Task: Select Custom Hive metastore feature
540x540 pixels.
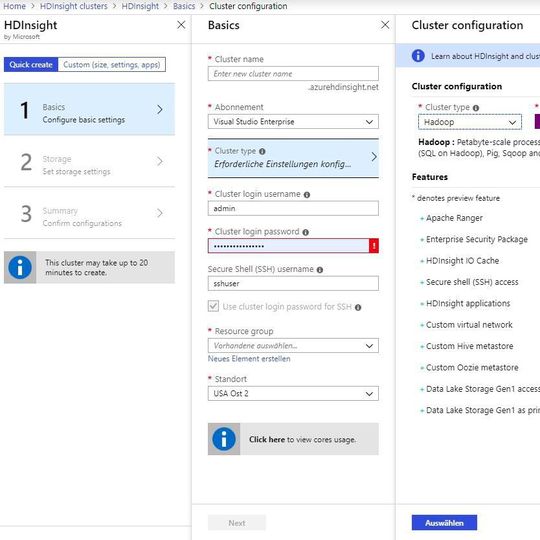Action: tap(470, 346)
